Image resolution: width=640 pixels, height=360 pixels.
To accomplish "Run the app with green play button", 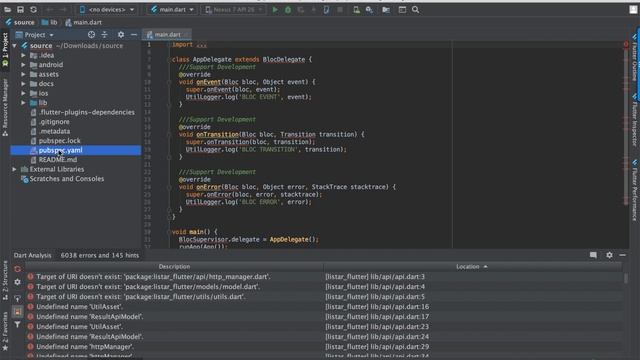I will pos(275,9).
